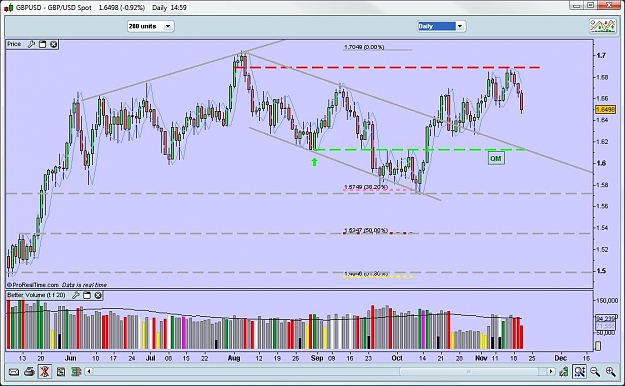This screenshot has width=625, height=386.
Task: Click the current price tag 1.6498
Action: (x=605, y=109)
